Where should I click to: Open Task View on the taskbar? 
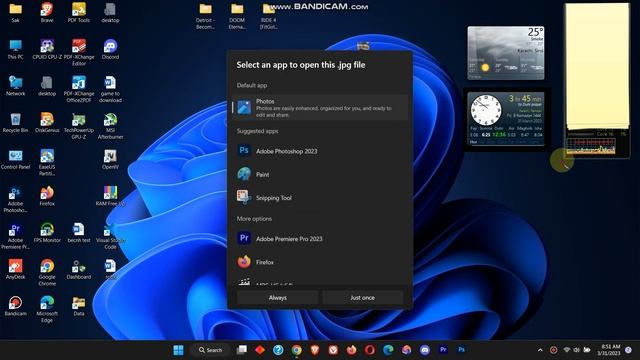pos(242,350)
